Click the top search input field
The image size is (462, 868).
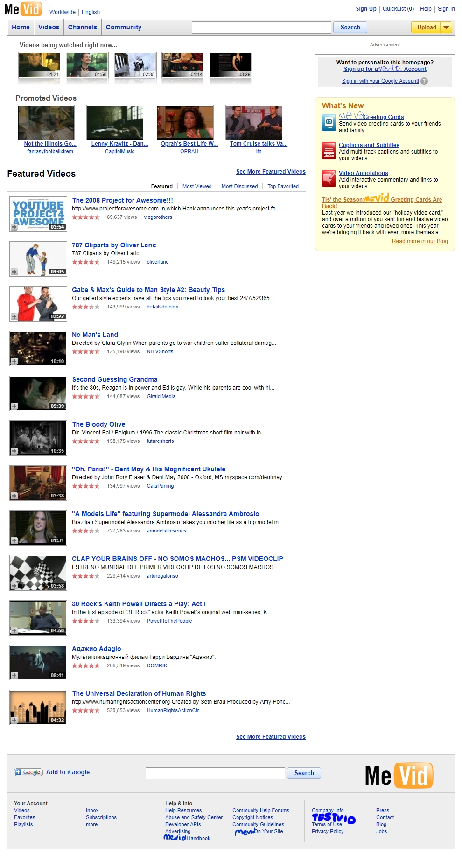pyautogui.click(x=261, y=28)
